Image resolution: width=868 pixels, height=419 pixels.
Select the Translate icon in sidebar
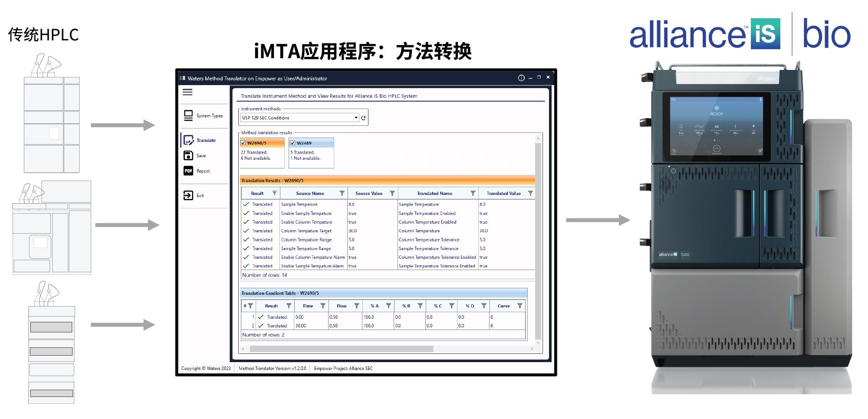[x=188, y=140]
